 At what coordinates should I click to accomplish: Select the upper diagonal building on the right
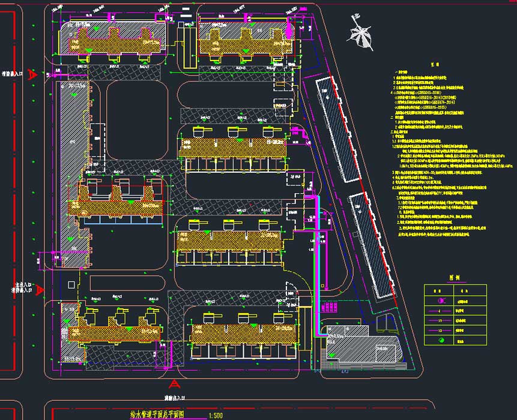[339, 129]
